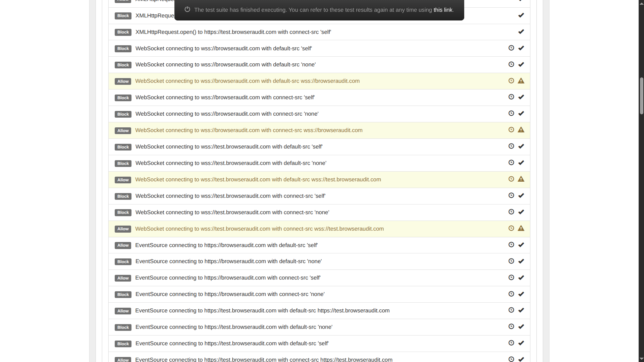Expand EventSource test.browseraudit.com default-src 'none' test row
644x362 pixels.
(x=234, y=327)
